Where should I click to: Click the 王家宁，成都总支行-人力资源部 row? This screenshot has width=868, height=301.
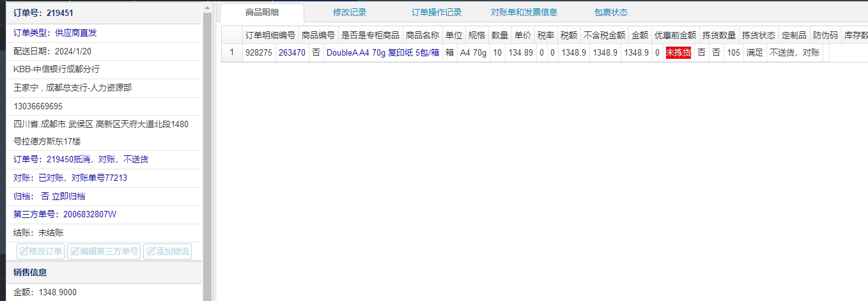(x=104, y=88)
